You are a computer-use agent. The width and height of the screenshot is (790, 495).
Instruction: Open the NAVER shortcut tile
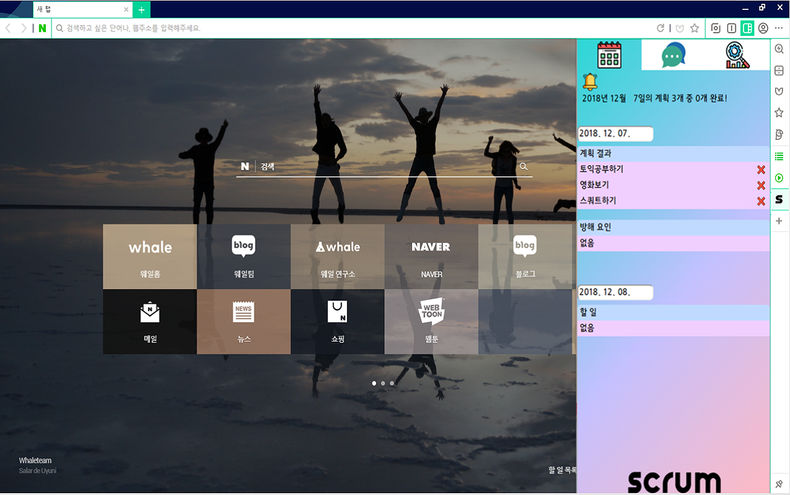(x=431, y=257)
